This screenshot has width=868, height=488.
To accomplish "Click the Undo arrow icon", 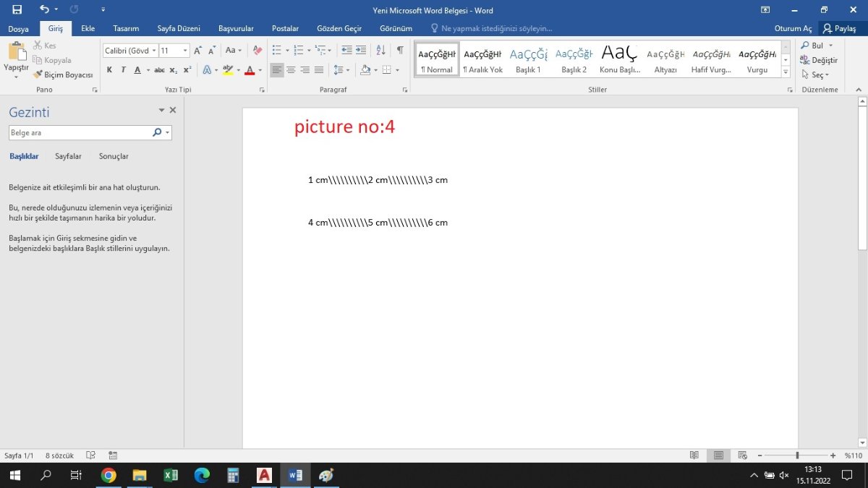I will pyautogui.click(x=45, y=10).
